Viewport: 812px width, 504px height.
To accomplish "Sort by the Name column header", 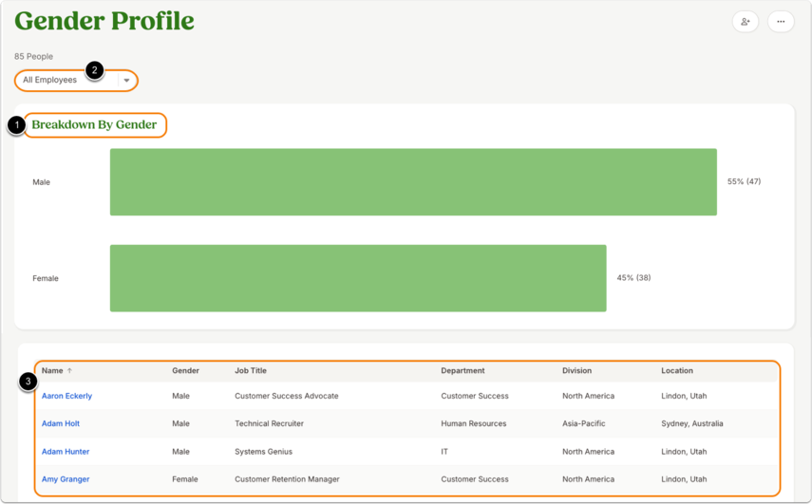I will pyautogui.click(x=52, y=370).
